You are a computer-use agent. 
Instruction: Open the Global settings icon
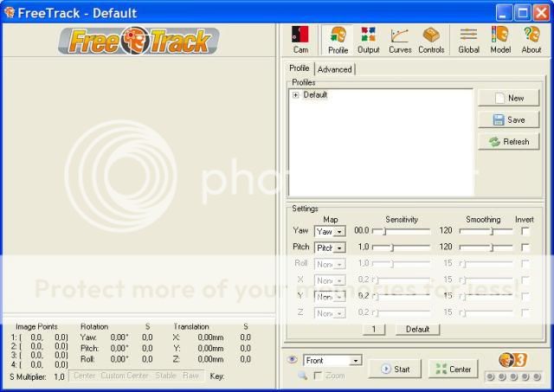click(x=468, y=39)
